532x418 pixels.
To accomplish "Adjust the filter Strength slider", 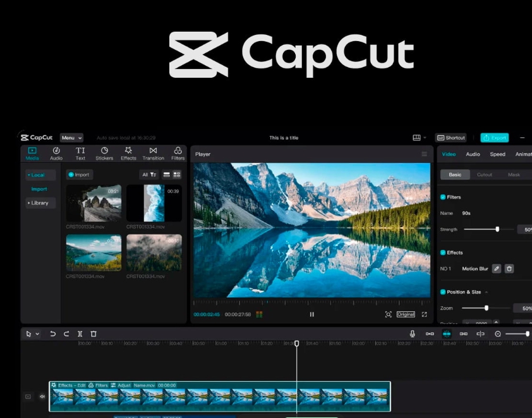I will tap(488, 229).
